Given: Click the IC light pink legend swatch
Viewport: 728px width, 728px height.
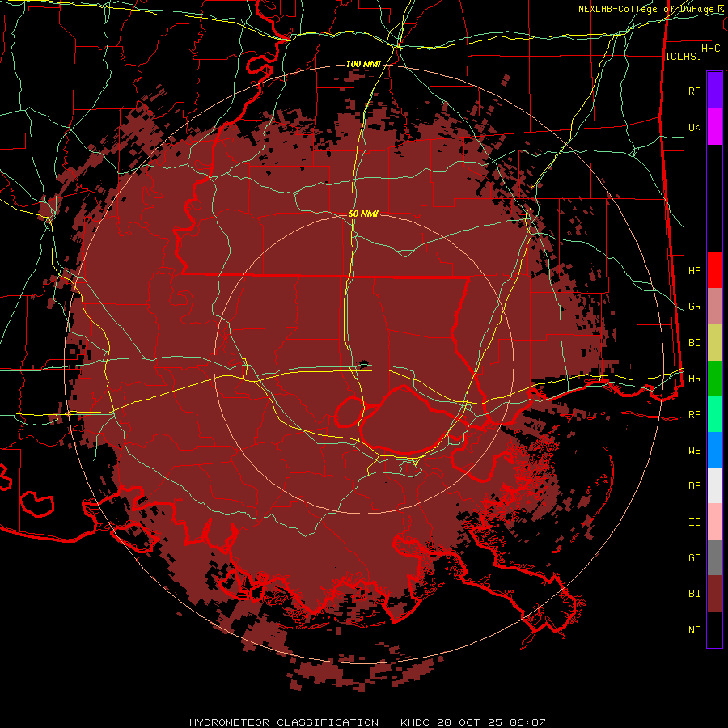Looking at the screenshot, I should (714, 522).
